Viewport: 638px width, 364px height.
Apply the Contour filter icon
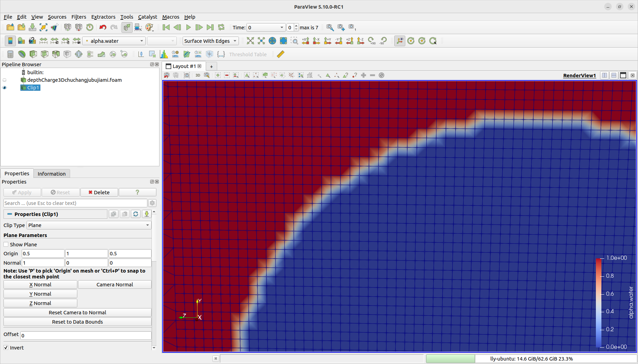pos(21,54)
